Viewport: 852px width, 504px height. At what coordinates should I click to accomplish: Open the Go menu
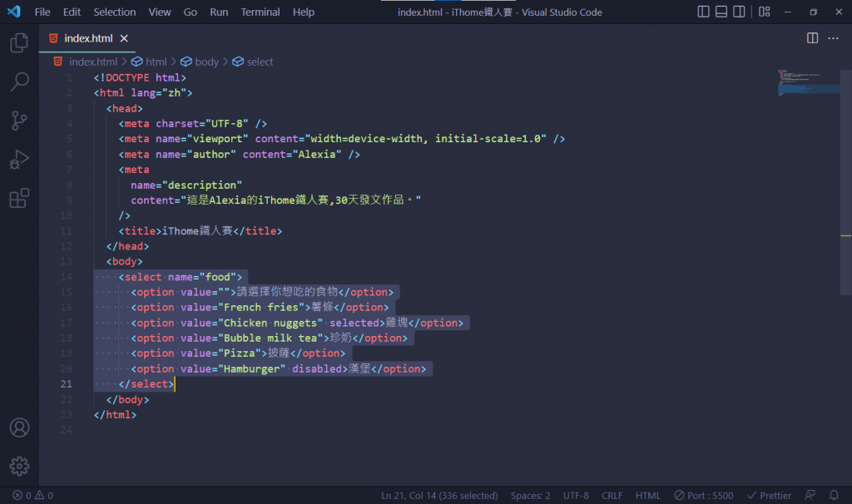(x=191, y=12)
